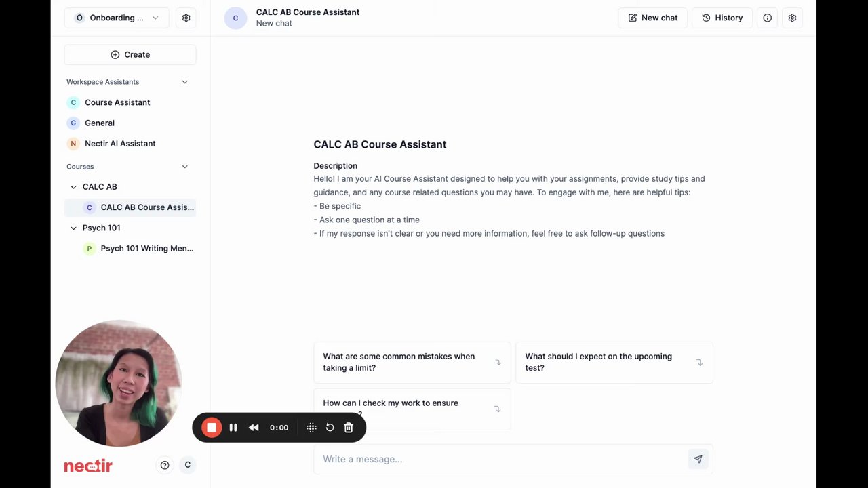Rewind the recording
The height and width of the screenshot is (488, 868).
(254, 428)
